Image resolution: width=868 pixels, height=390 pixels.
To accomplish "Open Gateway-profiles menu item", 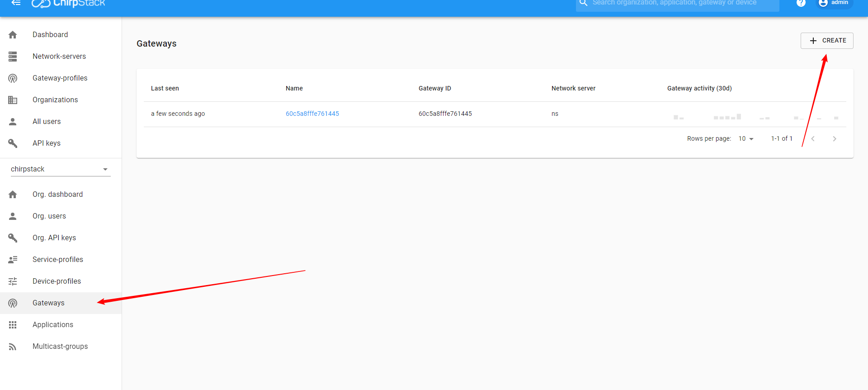I will (61, 78).
